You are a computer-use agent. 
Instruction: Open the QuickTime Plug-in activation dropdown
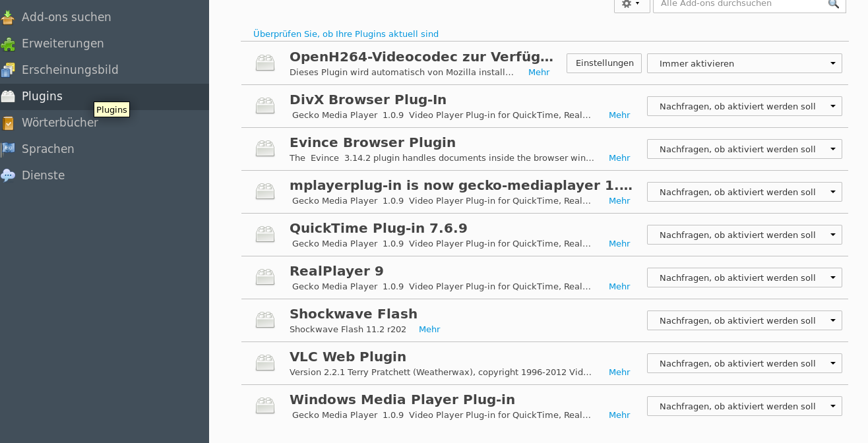(744, 235)
